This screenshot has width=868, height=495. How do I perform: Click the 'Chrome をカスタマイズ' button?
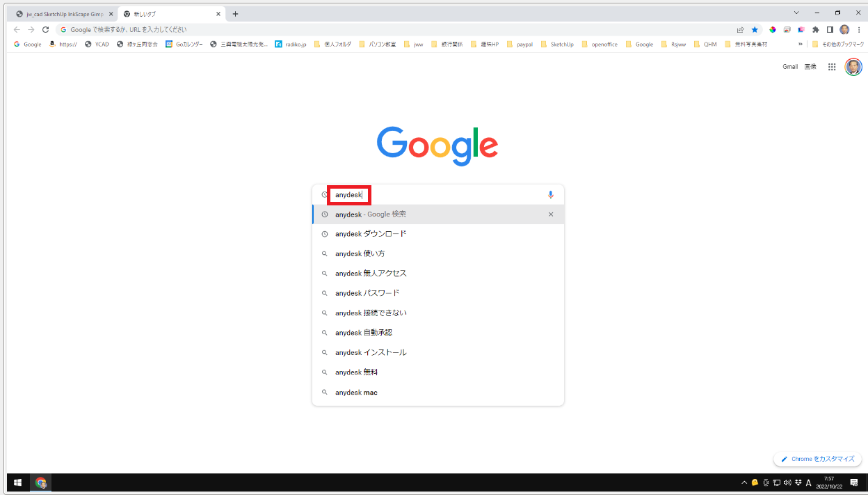tap(818, 459)
